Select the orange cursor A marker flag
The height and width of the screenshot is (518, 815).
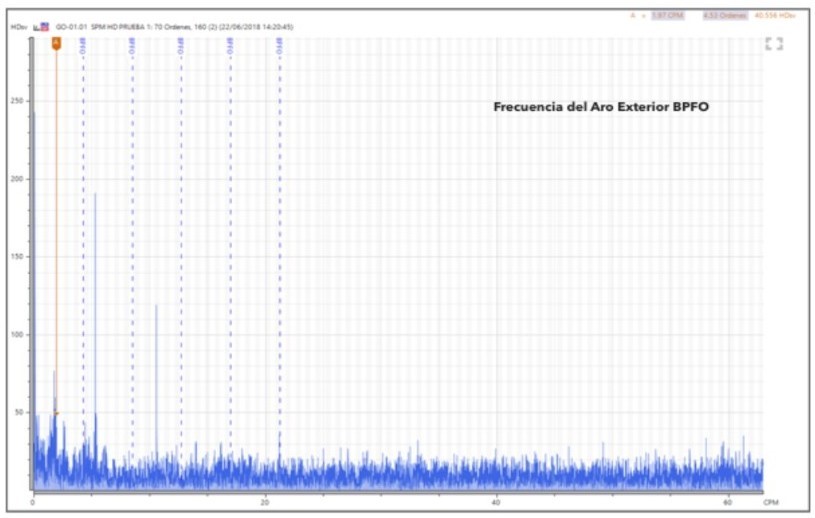point(56,43)
